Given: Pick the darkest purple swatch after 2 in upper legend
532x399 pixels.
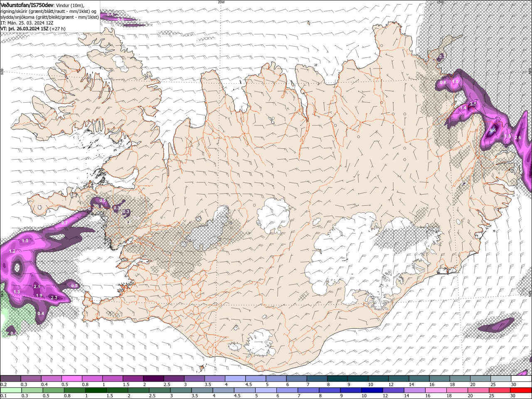Looking at the screenshot, I should [x=153, y=379].
